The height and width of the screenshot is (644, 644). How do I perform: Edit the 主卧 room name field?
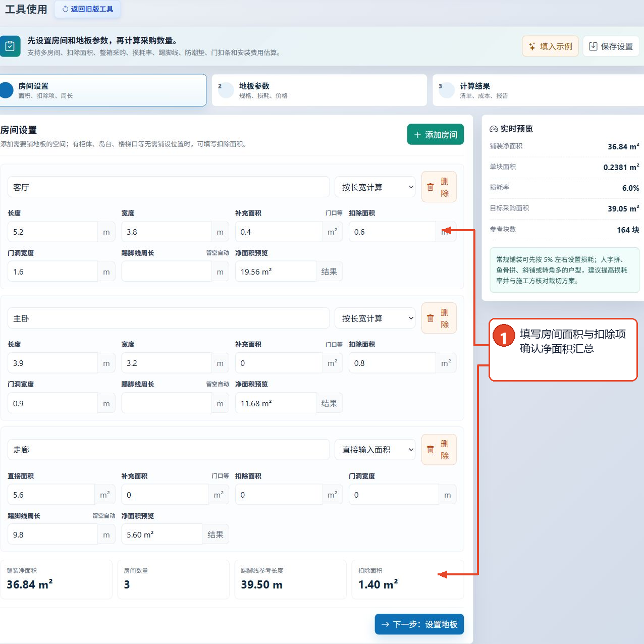(169, 318)
